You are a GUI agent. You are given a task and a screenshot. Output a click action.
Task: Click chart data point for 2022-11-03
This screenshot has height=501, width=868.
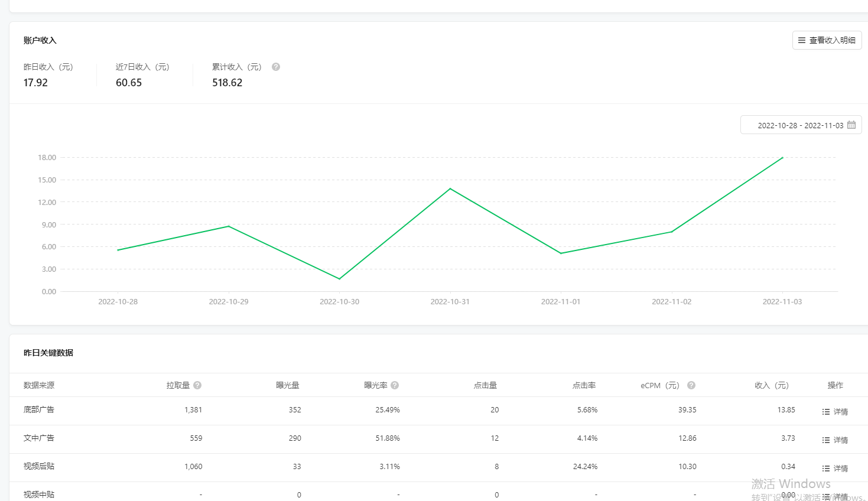tap(782, 158)
